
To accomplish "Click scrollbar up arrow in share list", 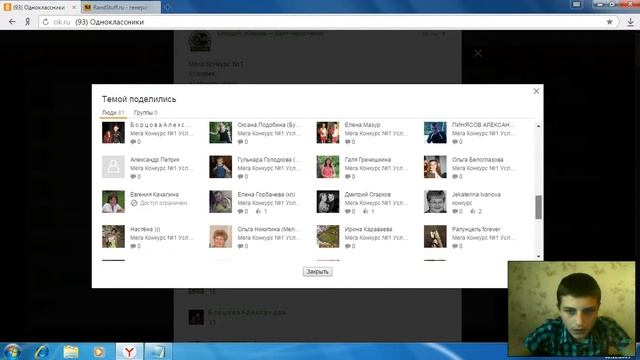I will (x=538, y=126).
